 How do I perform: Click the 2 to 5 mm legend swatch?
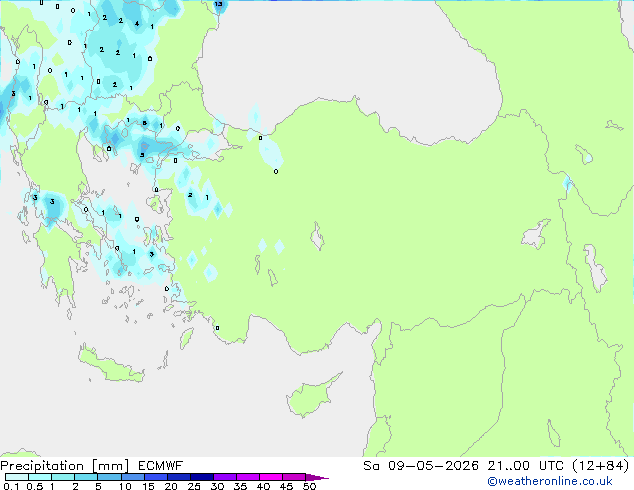86,477
